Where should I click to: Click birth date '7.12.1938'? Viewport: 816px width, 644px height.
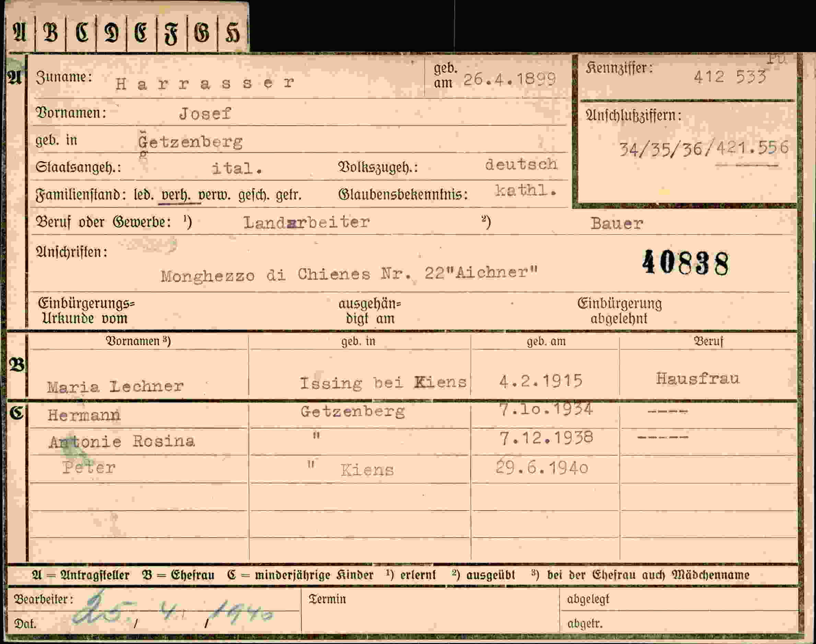546,438
